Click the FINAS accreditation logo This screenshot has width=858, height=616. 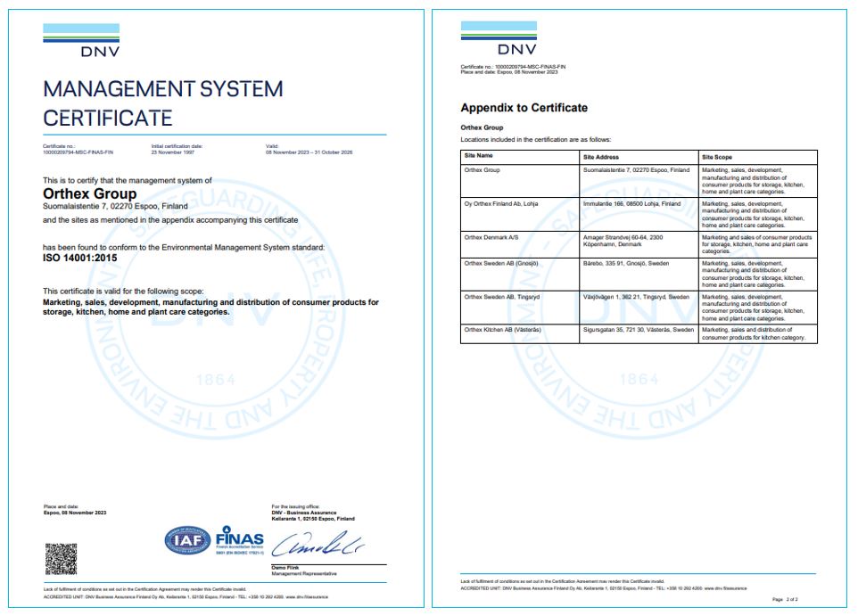[239, 540]
